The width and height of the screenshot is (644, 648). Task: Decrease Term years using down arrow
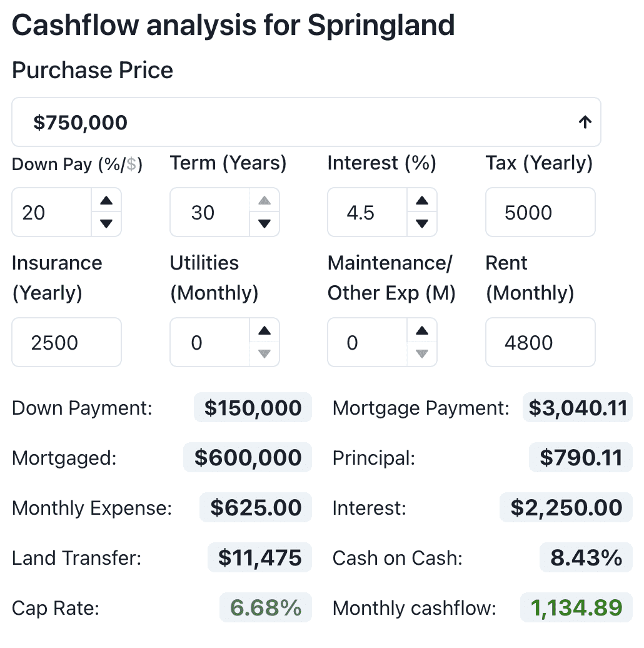tap(264, 223)
